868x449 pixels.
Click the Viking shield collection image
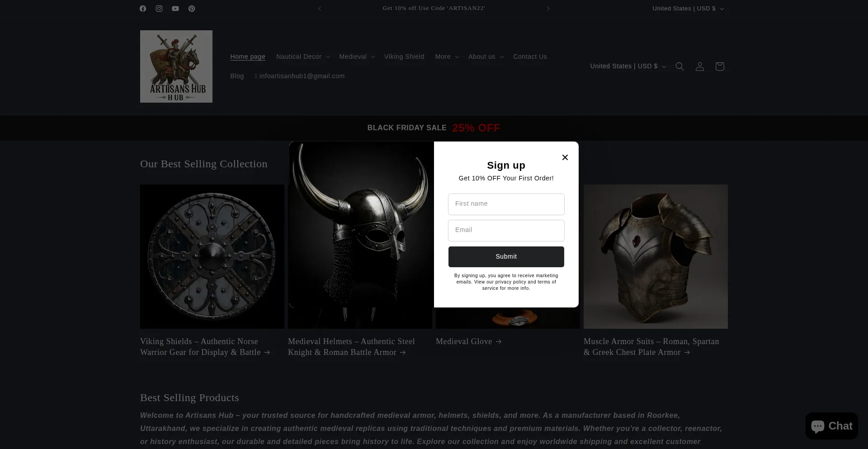pos(212,256)
